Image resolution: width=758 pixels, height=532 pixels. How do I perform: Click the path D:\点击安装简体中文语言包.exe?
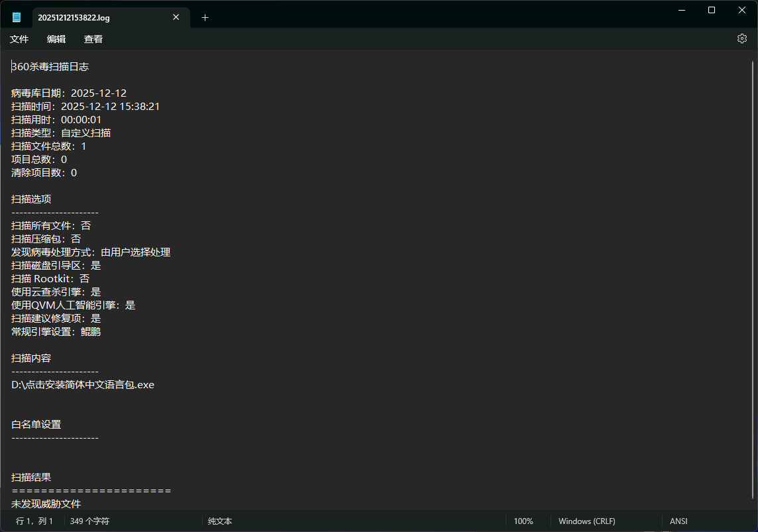pos(83,385)
